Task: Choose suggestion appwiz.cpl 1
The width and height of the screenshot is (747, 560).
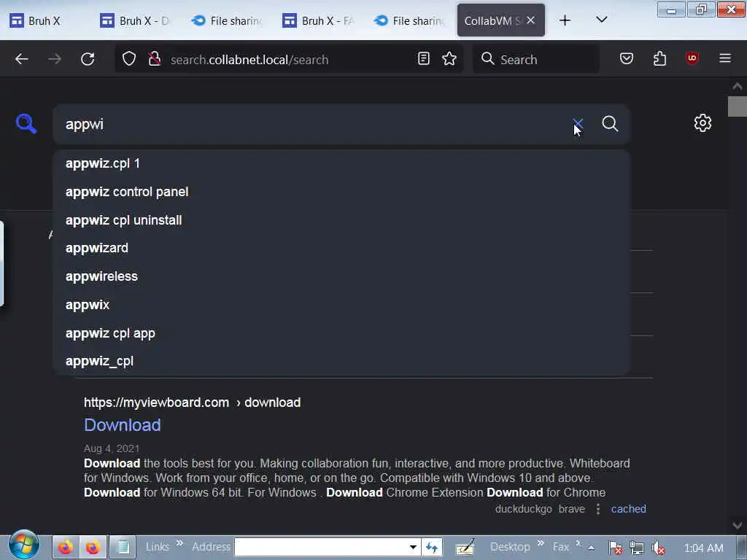Action: [x=341, y=163]
